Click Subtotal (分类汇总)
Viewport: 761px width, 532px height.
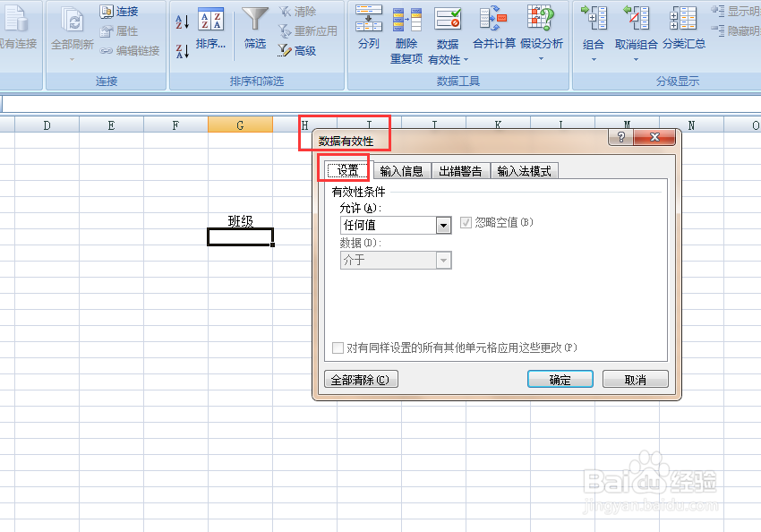[x=684, y=28]
